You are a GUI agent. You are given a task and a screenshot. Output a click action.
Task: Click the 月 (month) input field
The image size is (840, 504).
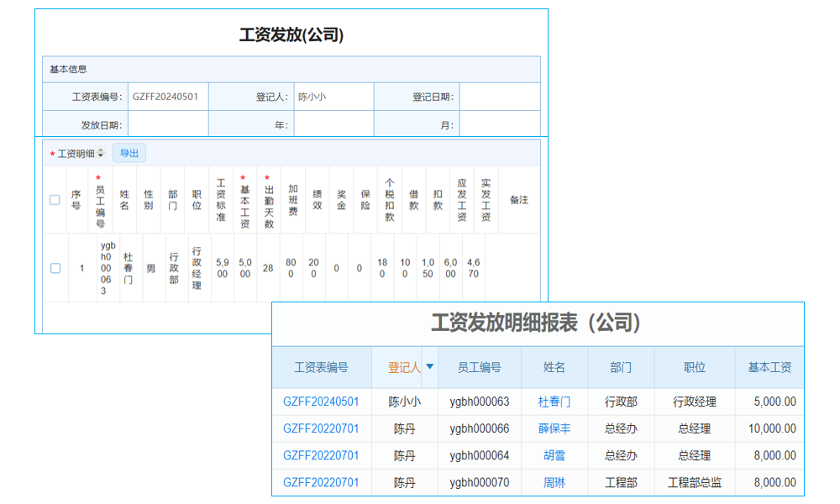click(x=500, y=123)
